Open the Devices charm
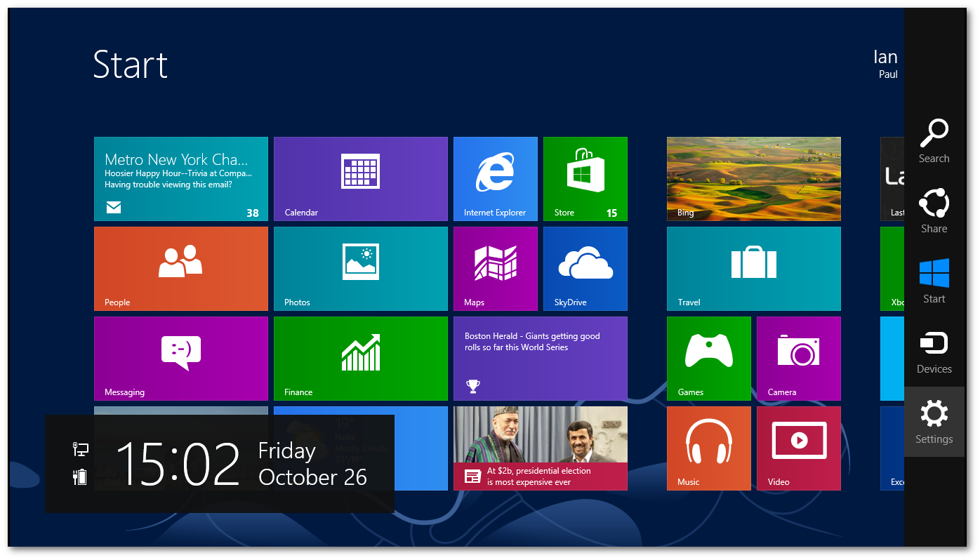Image resolution: width=980 pixels, height=560 pixels. click(934, 352)
